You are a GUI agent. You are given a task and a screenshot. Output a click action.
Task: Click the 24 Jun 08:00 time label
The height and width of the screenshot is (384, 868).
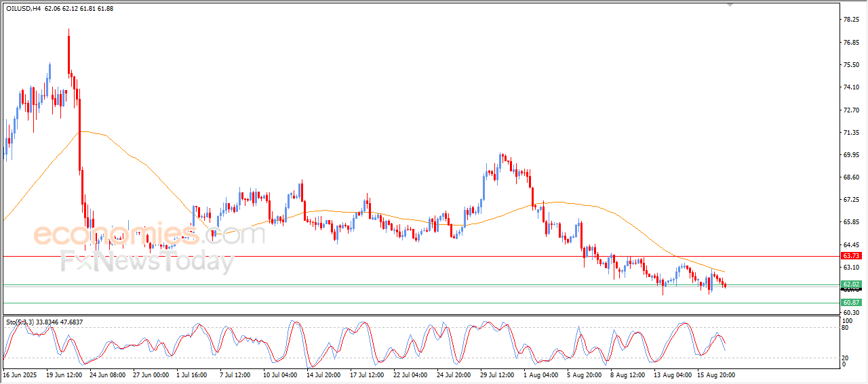107,375
